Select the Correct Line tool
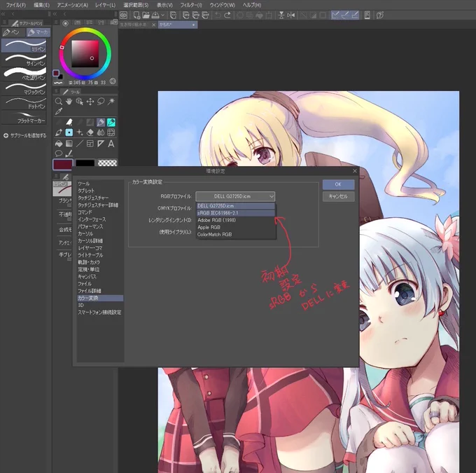476x473 pixels. (69, 153)
